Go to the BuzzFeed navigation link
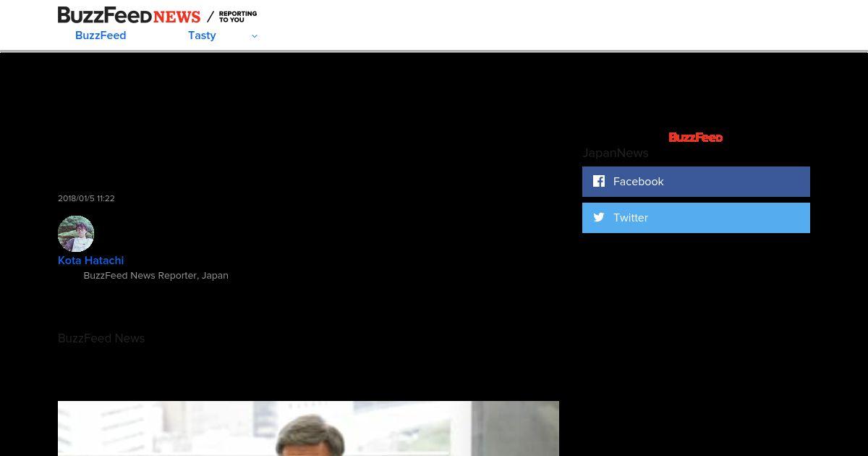 point(101,35)
